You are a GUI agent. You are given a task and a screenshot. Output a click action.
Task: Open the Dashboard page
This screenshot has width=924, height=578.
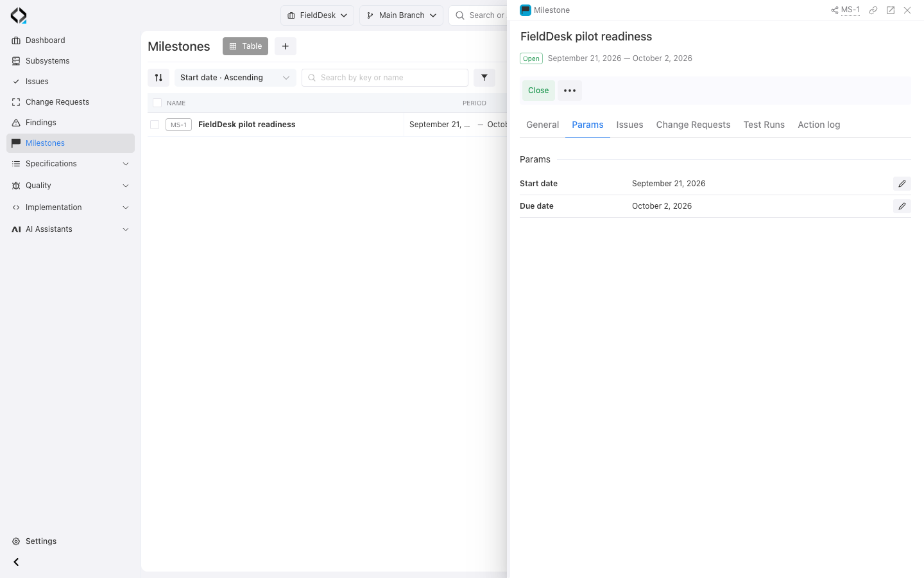[x=71, y=40]
